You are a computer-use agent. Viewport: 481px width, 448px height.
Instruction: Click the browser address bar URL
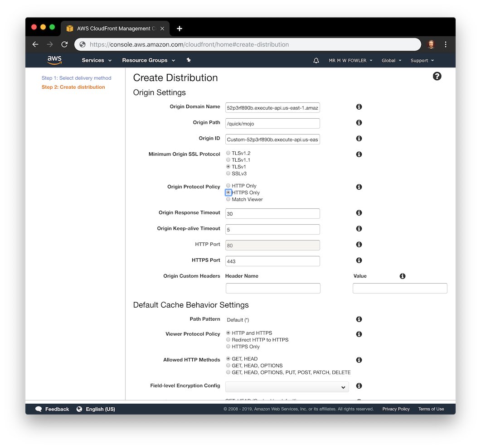click(x=189, y=44)
